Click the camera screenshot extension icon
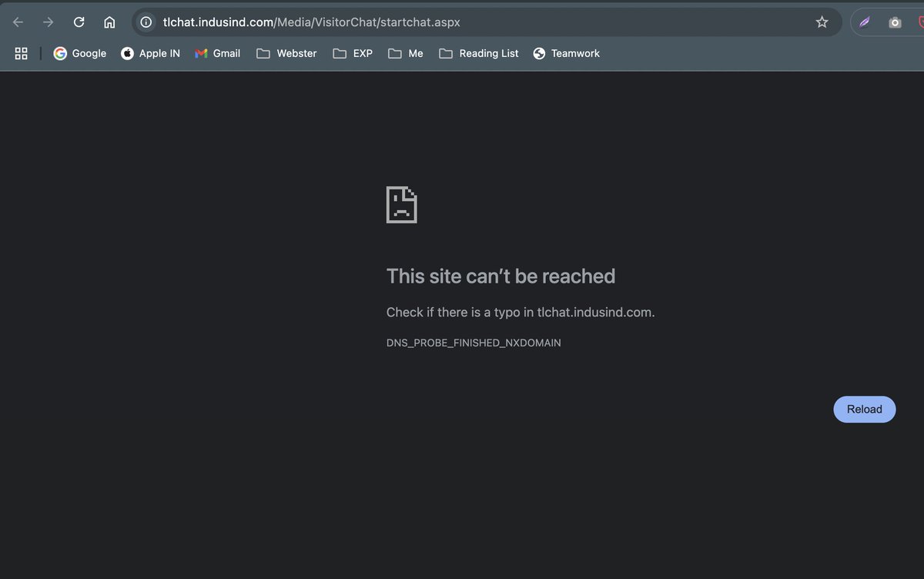This screenshot has width=924, height=579. coord(895,22)
